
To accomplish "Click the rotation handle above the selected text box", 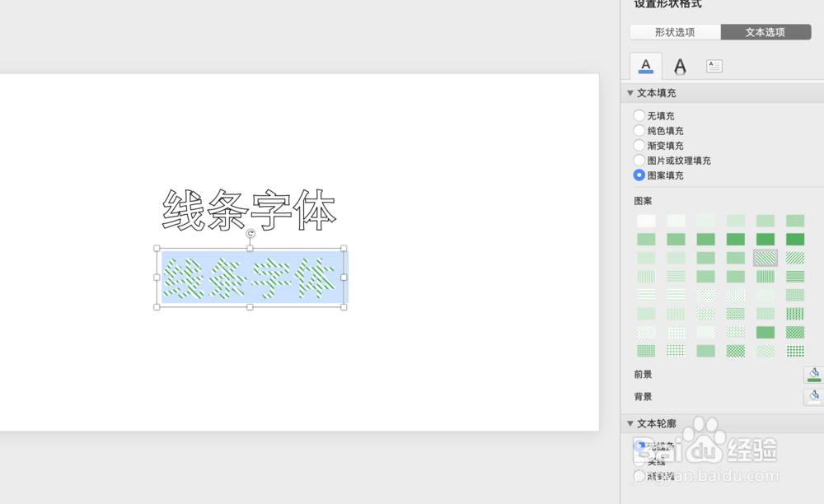I will [x=250, y=234].
